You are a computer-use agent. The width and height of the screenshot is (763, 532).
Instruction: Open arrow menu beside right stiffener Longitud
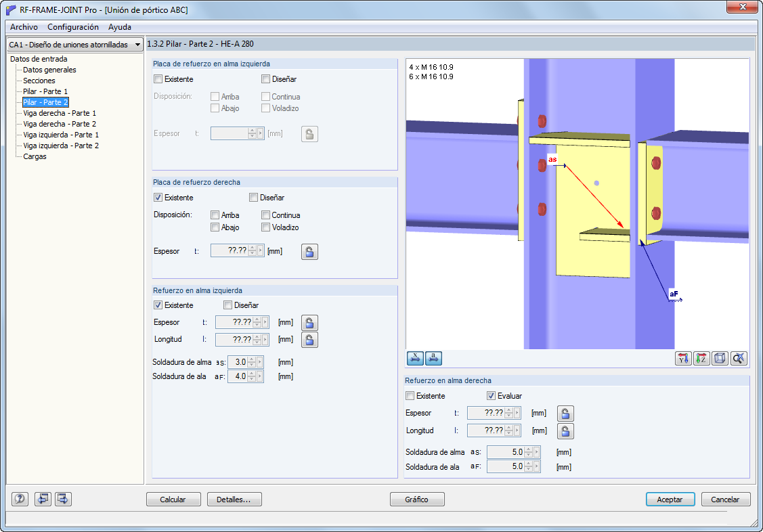517,430
